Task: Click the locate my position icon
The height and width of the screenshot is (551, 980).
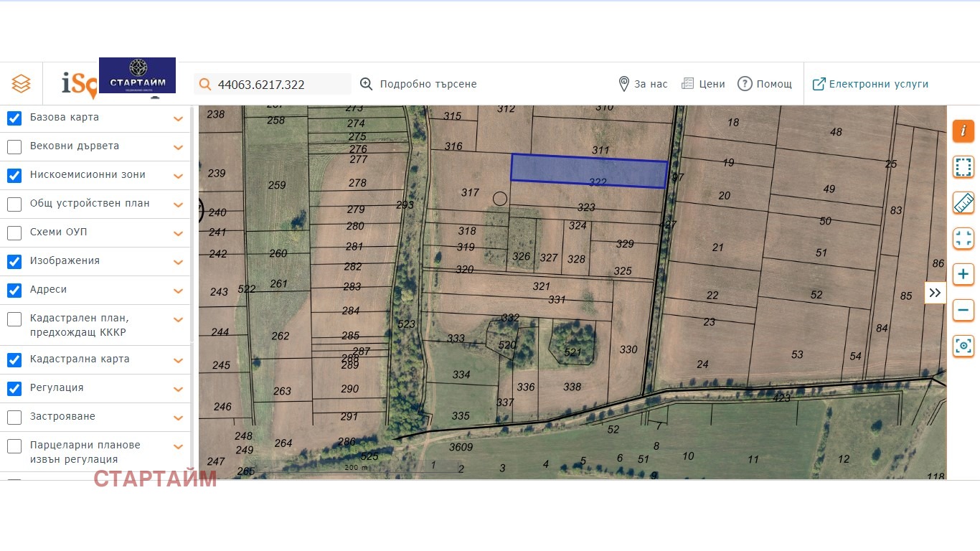Action: point(963,346)
